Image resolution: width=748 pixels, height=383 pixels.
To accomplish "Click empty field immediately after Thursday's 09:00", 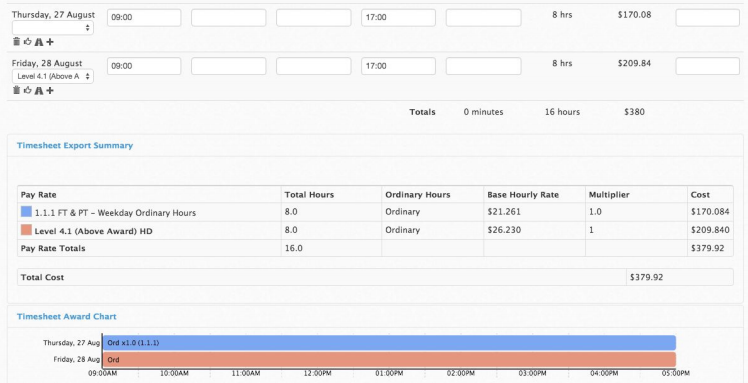I will pyautogui.click(x=229, y=18).
